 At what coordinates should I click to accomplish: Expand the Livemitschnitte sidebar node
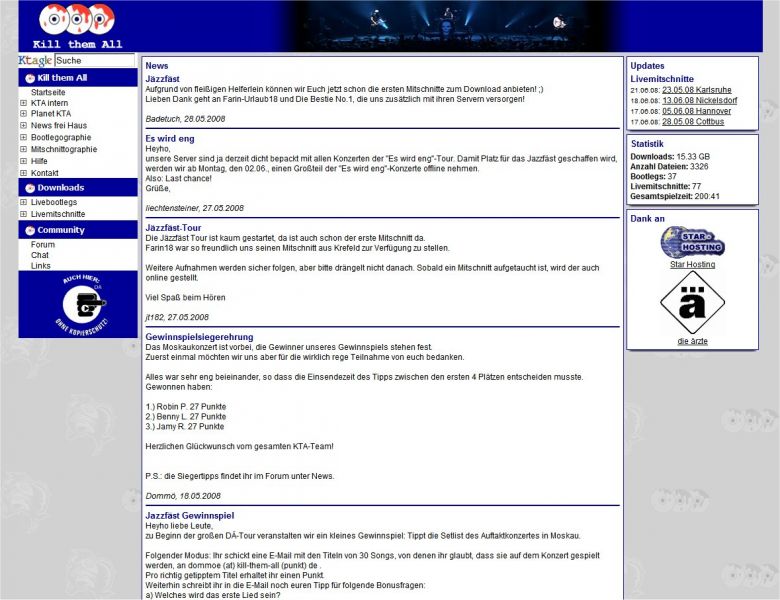(x=24, y=214)
